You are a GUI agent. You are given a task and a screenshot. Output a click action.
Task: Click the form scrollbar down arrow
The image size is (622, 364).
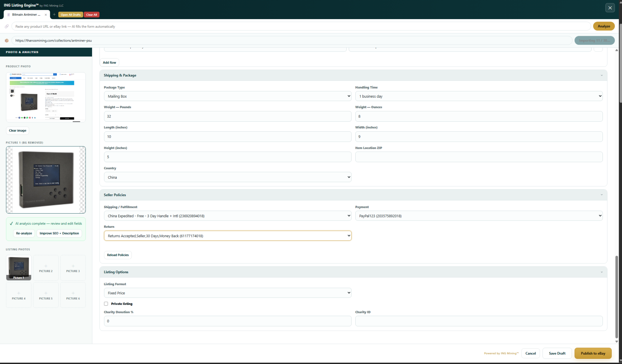coord(617,342)
